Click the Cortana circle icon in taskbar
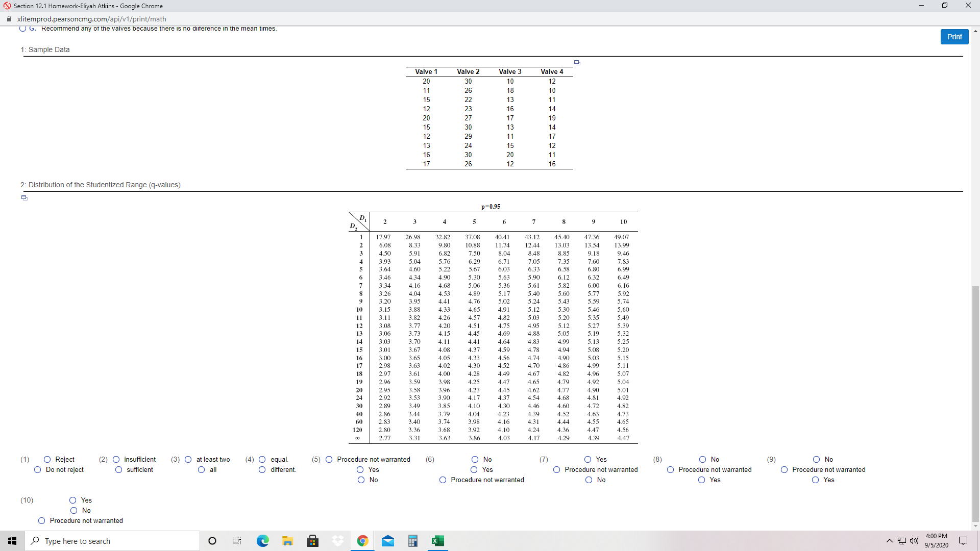 212,541
